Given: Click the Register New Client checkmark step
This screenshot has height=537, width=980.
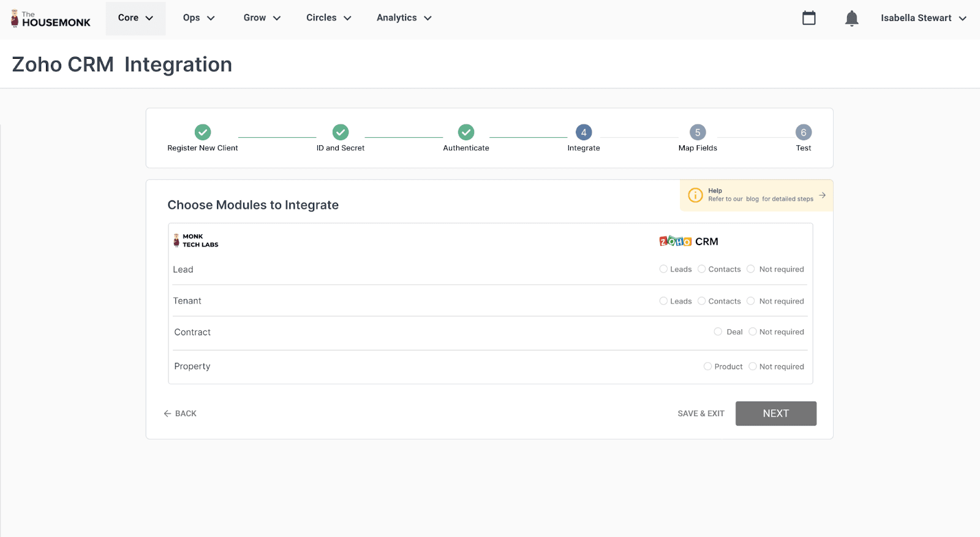Looking at the screenshot, I should 203,132.
